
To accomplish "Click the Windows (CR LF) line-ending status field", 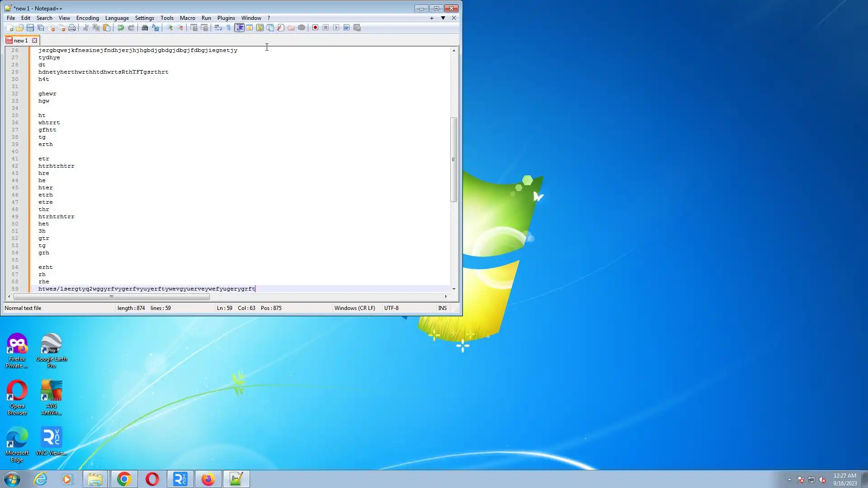I will (x=354, y=308).
